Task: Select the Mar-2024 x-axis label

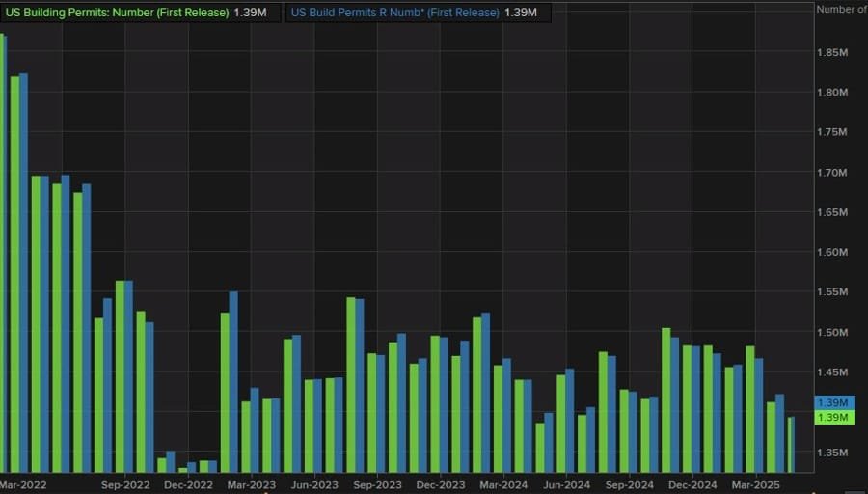Action: [503, 485]
